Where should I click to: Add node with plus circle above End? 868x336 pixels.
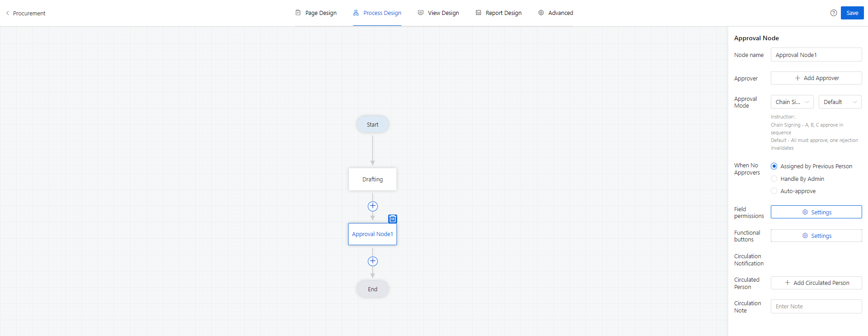(373, 261)
